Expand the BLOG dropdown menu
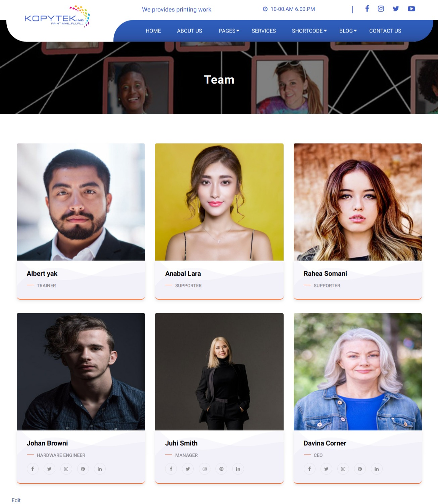This screenshot has height=504, width=438. (348, 31)
